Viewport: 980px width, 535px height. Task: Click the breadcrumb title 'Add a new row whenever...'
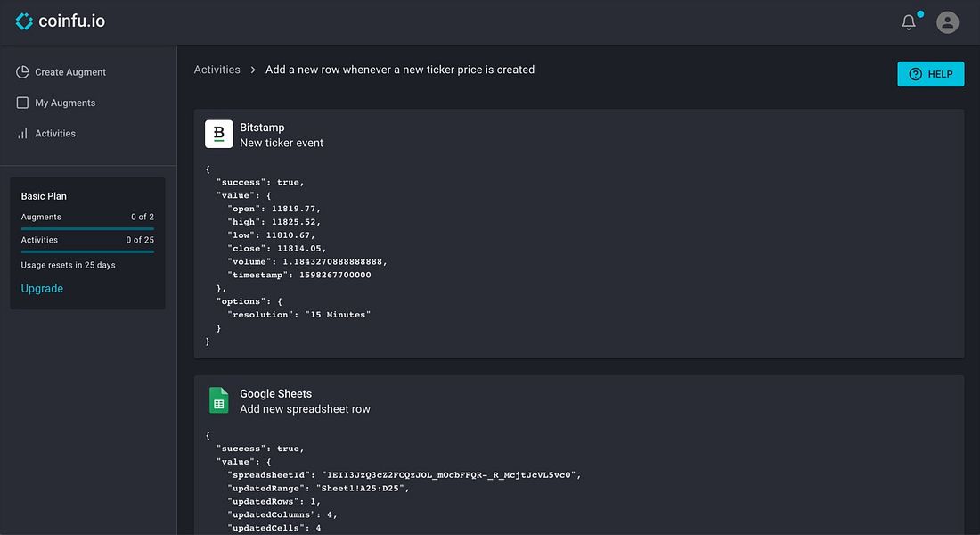point(400,70)
